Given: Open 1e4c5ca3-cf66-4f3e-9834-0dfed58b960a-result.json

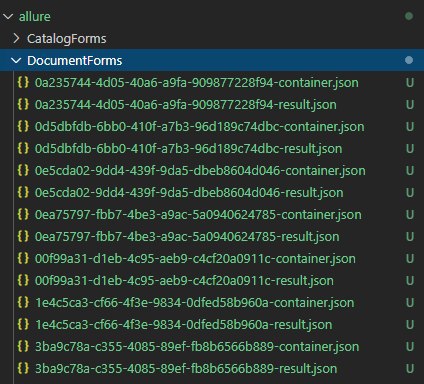Looking at the screenshot, I should [184, 325].
